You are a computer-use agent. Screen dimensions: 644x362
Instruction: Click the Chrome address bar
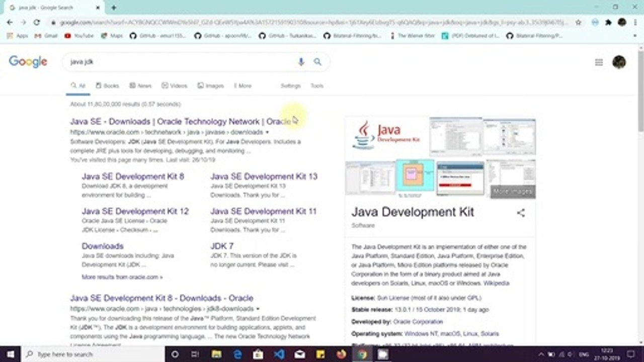[313, 22]
